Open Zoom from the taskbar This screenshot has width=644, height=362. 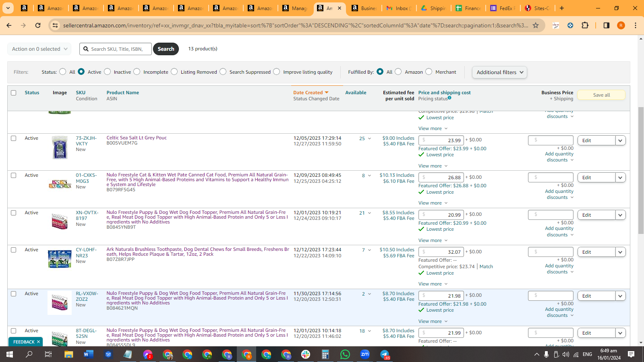pos(365,354)
